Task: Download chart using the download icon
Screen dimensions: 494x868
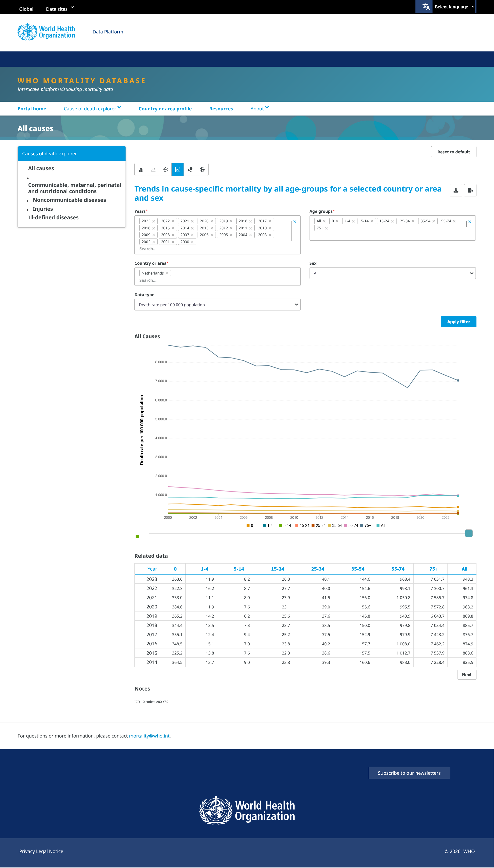Action: 456,190
